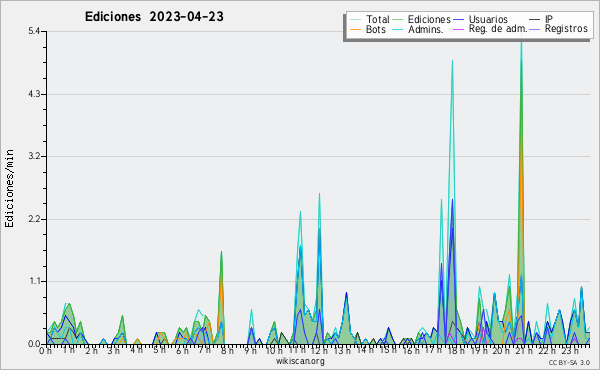Select the green "Ediciones" legend label
This screenshot has width=600, height=370.
429,19
